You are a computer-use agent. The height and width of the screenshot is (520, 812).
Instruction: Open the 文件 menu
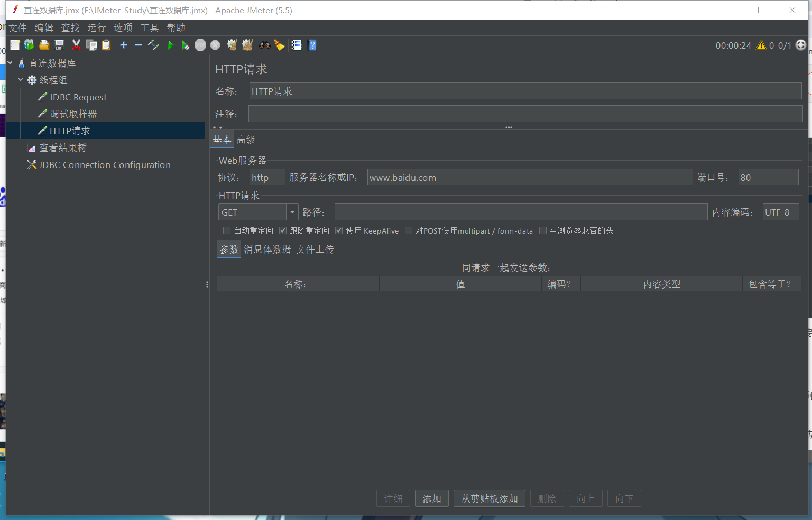[x=17, y=28]
